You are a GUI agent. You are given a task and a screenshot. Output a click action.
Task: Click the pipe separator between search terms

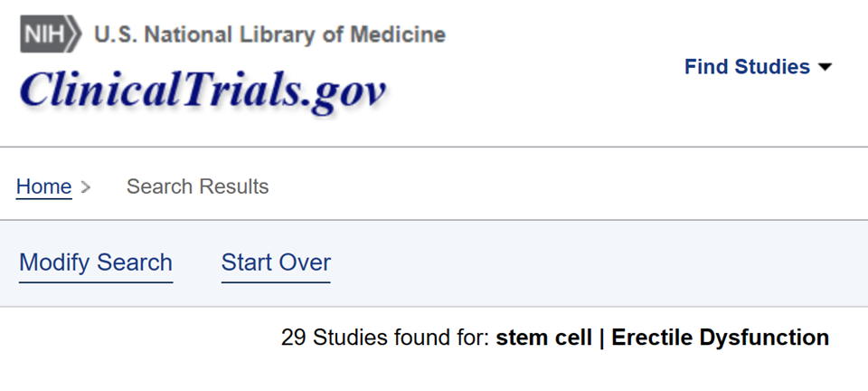601,338
